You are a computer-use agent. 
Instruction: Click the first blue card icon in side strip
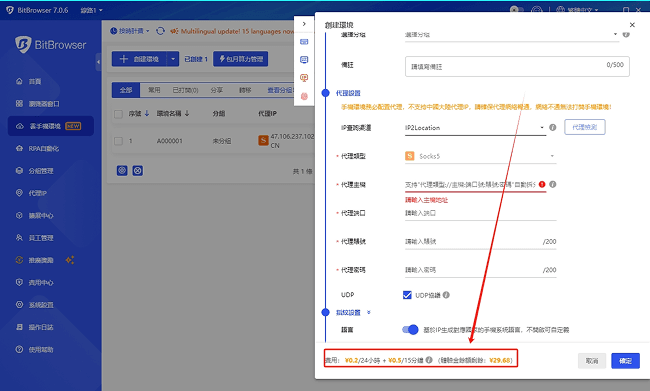(304, 42)
